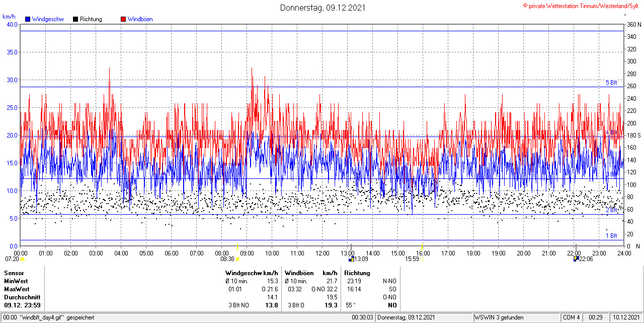644x323 pixels.
Task: Click the 24:00 time axis label
Action: click(x=624, y=253)
